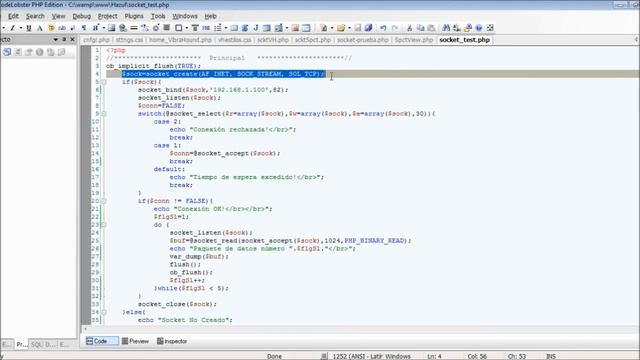Apply italic formatting from the toolbar
This screenshot has height=360, width=640.
click(x=13, y=28)
